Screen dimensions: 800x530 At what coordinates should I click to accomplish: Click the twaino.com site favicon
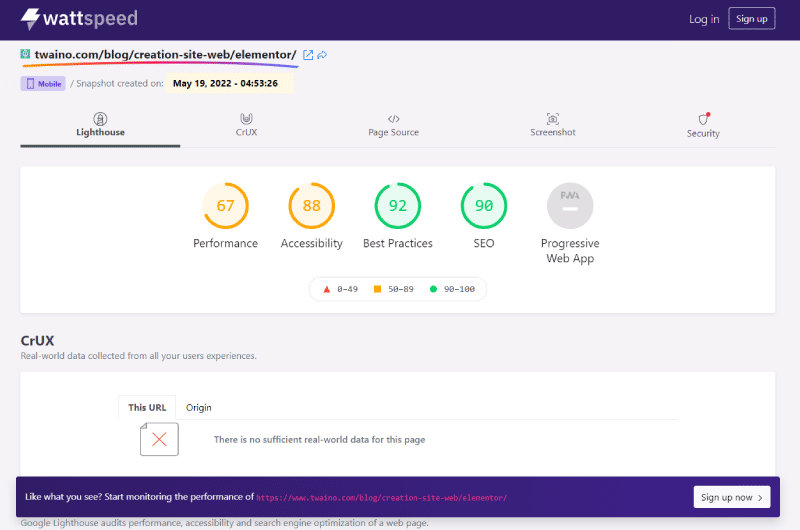pyautogui.click(x=25, y=54)
